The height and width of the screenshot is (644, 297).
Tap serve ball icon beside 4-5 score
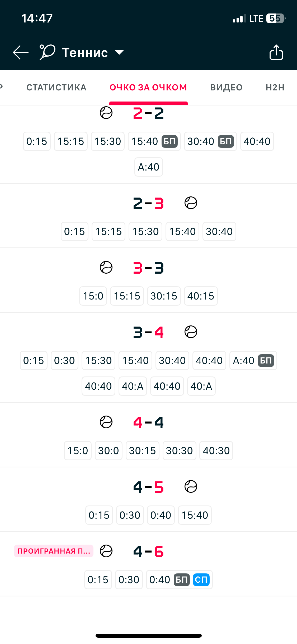[x=191, y=486]
